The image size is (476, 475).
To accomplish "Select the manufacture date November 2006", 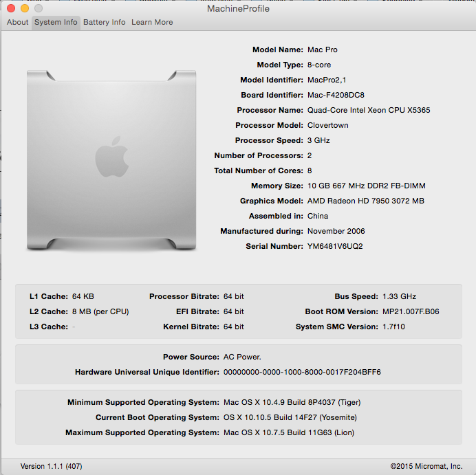I will (x=336, y=231).
